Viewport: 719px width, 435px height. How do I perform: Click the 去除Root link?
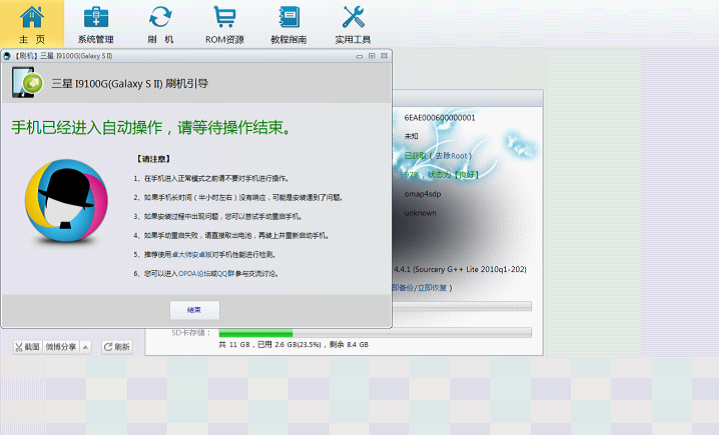coord(451,156)
